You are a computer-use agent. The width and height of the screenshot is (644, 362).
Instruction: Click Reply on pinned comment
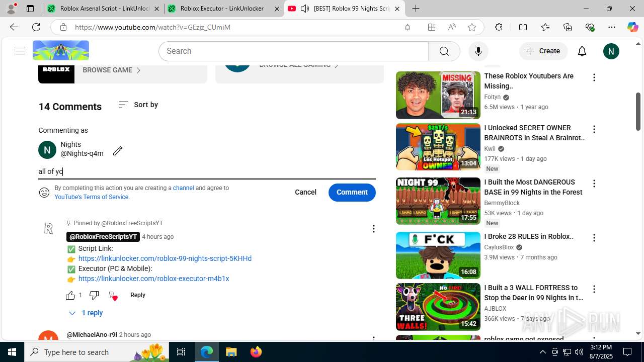click(x=137, y=295)
